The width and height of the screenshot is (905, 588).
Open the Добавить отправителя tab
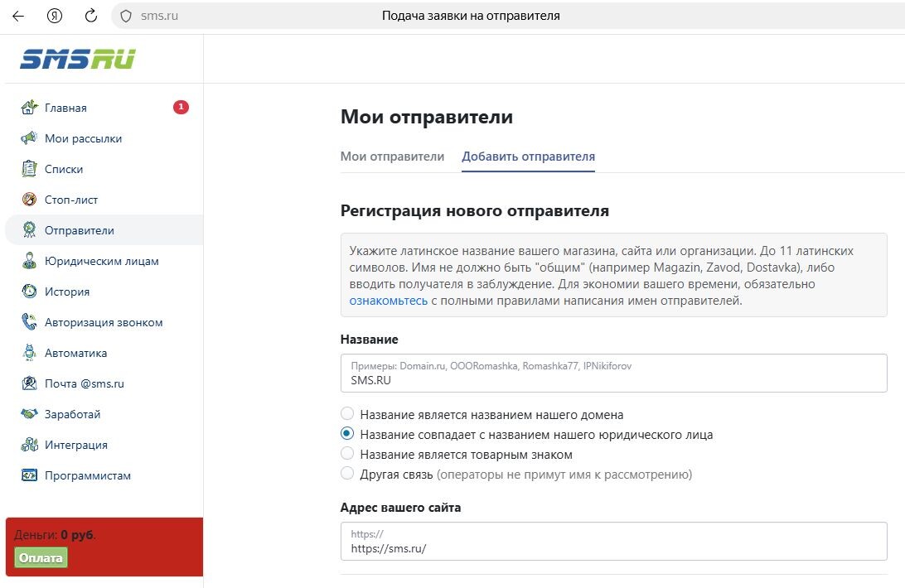[528, 156]
